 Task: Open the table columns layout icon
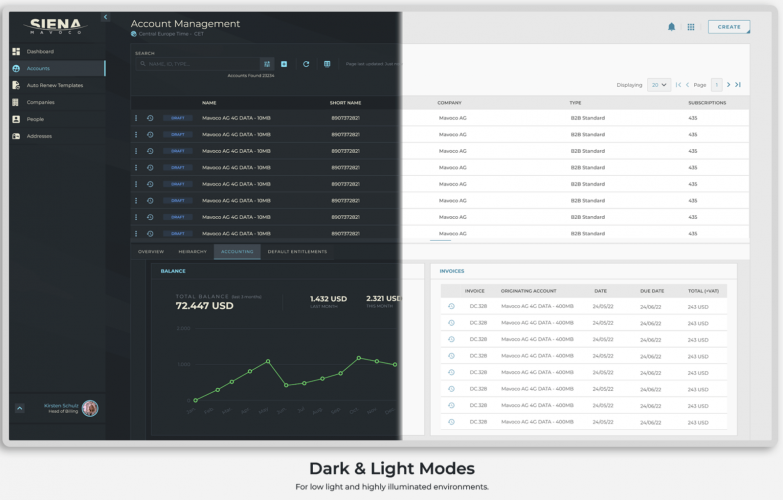[x=327, y=64]
